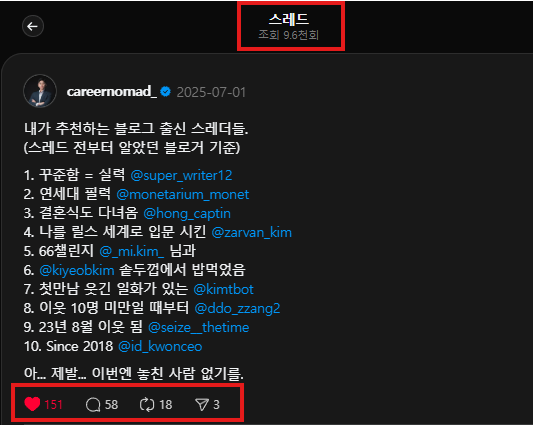Open careernomad_ username link
Viewport: 533px width, 425px height.
point(112,91)
